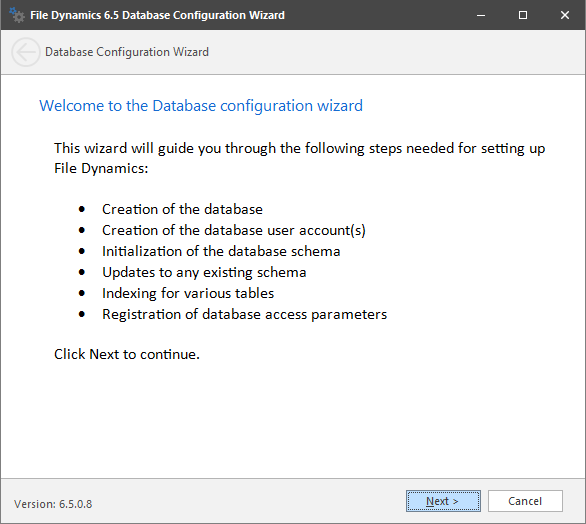Click the Database Configuration Wizard header label
The height and width of the screenshot is (524, 586).
127,52
